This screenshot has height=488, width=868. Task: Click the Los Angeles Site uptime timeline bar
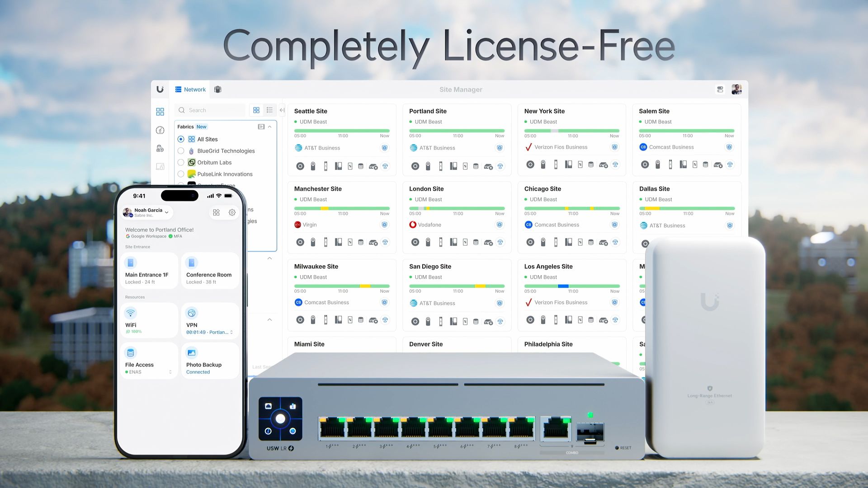click(572, 286)
